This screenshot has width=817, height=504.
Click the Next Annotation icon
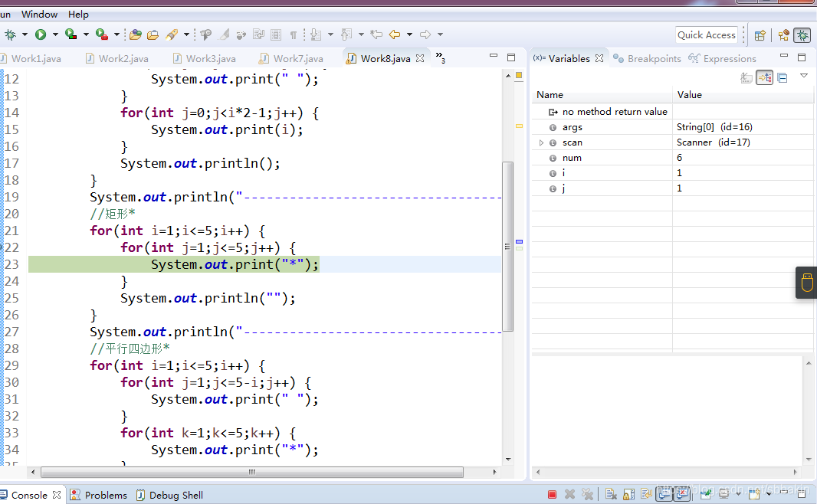(x=316, y=35)
